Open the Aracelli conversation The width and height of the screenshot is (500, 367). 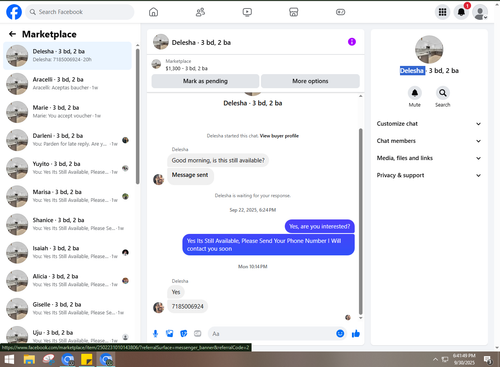click(67, 84)
